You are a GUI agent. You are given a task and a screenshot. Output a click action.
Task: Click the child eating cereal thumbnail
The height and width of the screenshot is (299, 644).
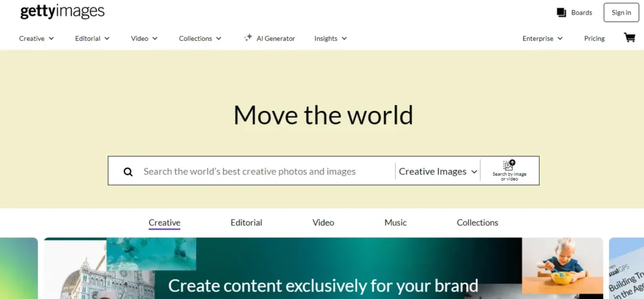pyautogui.click(x=562, y=266)
